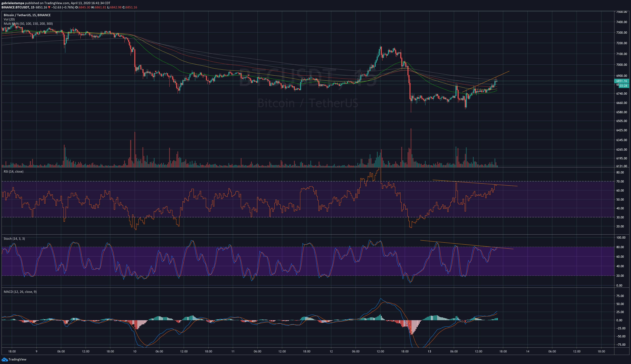Click '7400.00' on the price axis
631x364 pixels.
pos(621,22)
